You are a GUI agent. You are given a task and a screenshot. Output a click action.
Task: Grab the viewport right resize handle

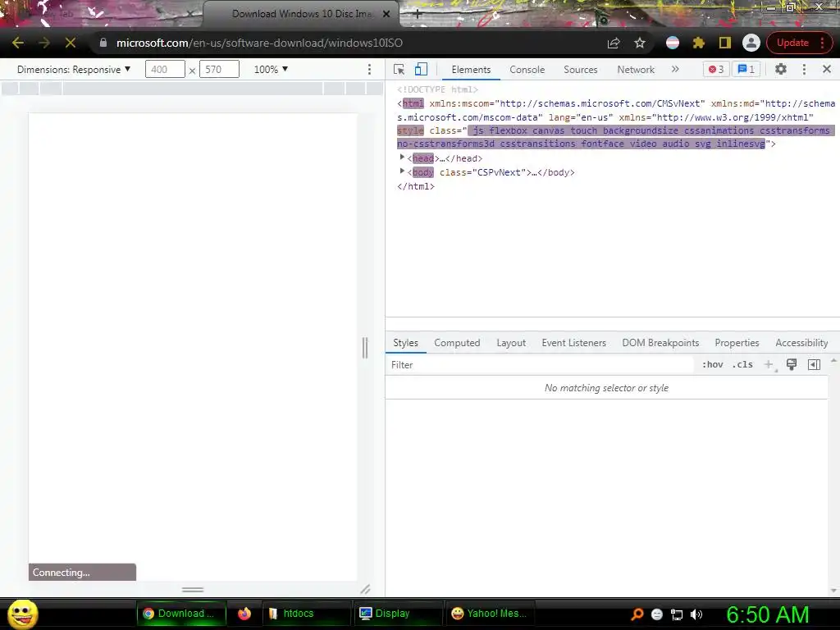pos(365,348)
